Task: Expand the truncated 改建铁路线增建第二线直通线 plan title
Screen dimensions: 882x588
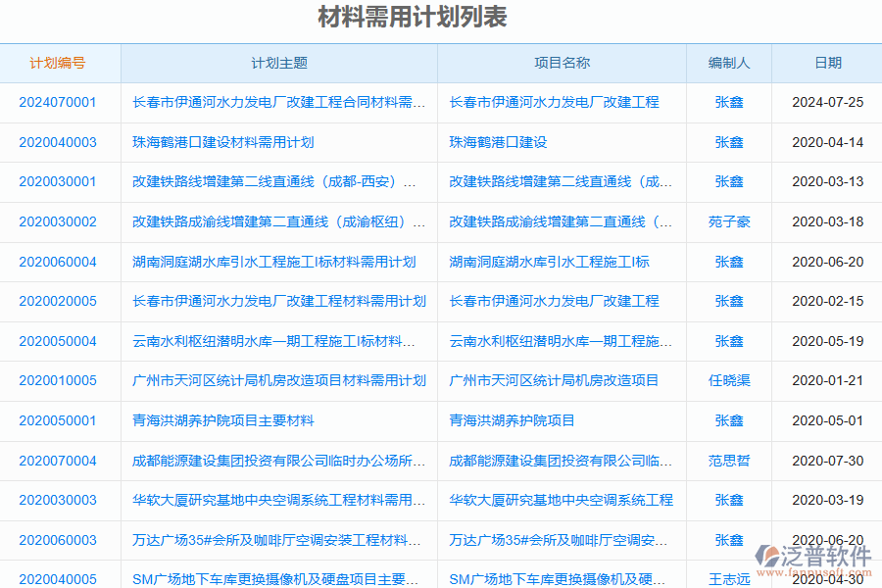Action: tap(278, 181)
